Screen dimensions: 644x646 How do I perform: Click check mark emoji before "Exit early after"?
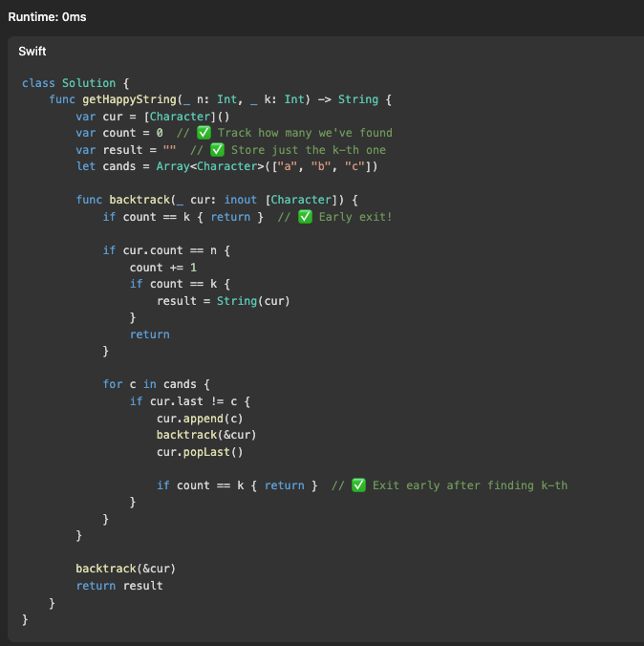click(x=358, y=484)
